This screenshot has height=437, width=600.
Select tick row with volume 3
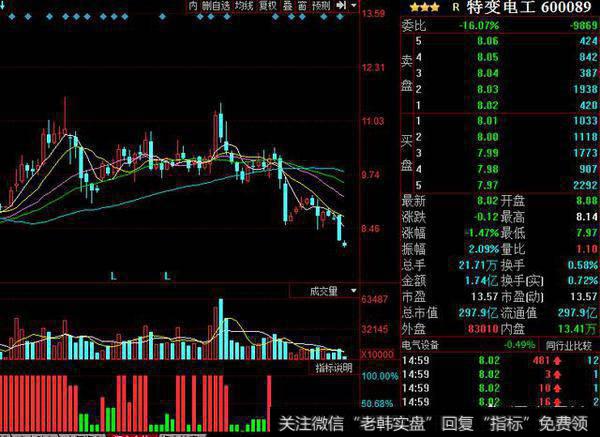501,374
